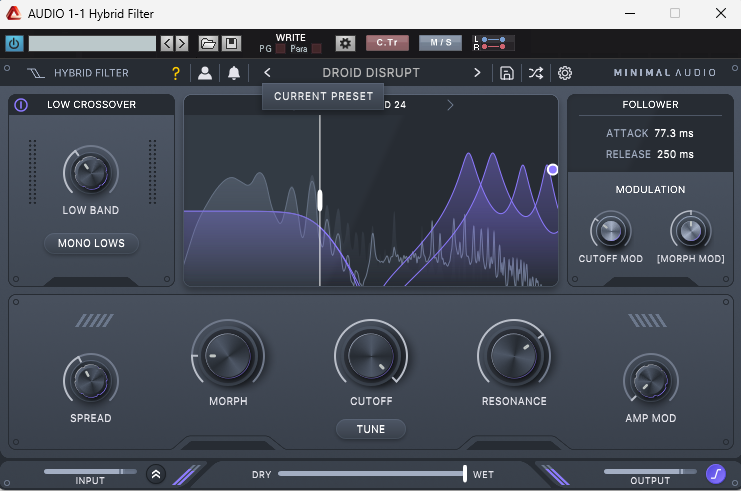
Task: Click the Resonance knob
Action: pos(514,356)
